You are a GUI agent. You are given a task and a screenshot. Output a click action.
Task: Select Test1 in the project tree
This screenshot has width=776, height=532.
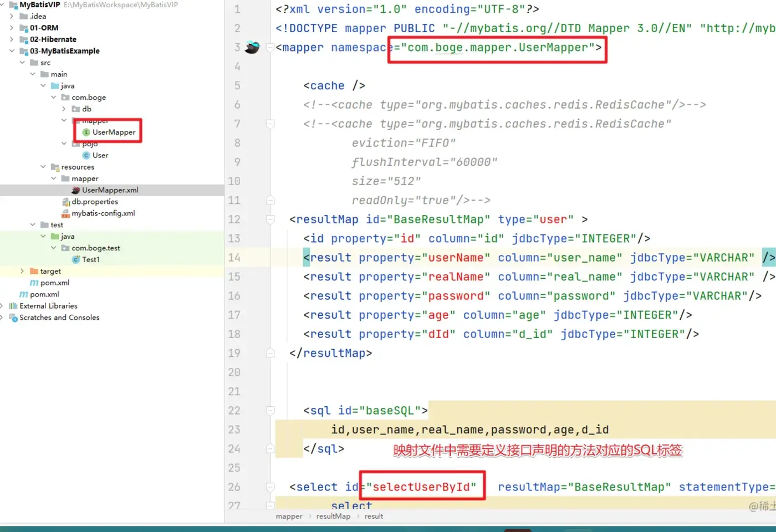(91, 260)
